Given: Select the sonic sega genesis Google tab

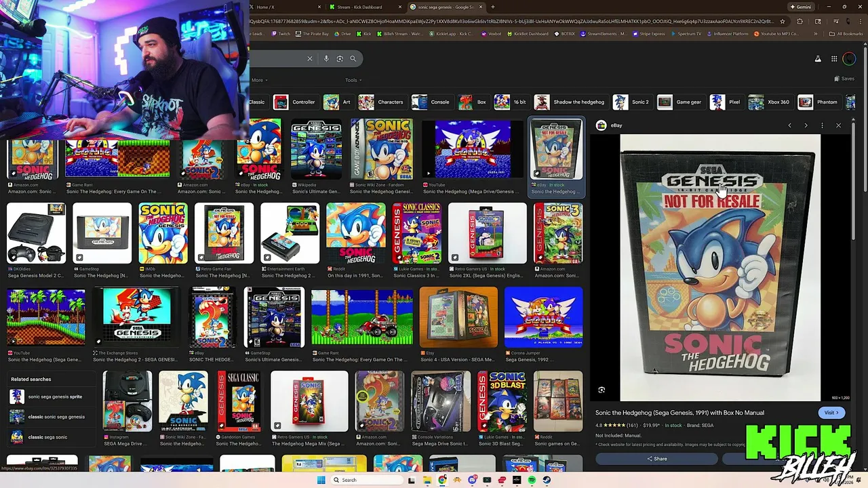Looking at the screenshot, I should [448, 7].
